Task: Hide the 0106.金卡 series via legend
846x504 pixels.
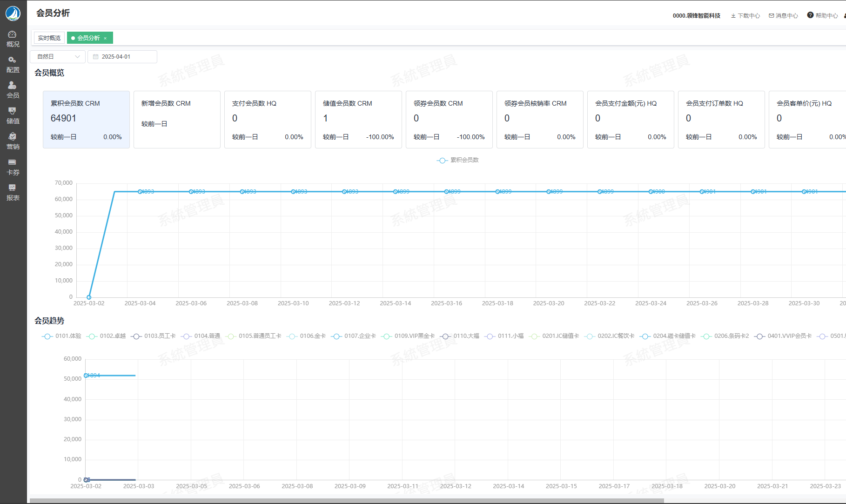Action: pos(306,336)
